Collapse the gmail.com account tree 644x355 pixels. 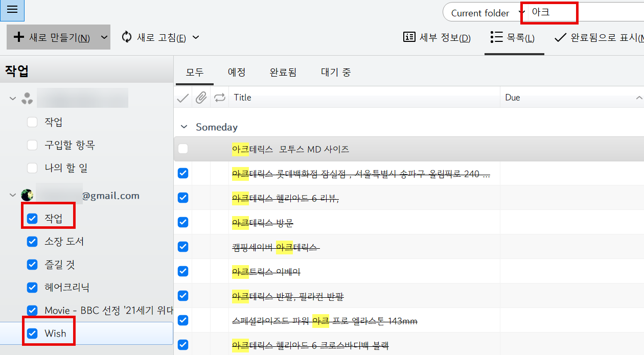point(13,195)
